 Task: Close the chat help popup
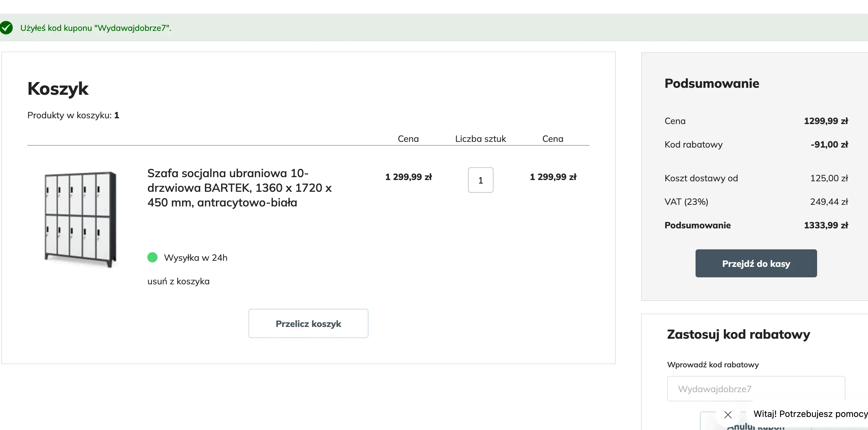click(x=728, y=414)
